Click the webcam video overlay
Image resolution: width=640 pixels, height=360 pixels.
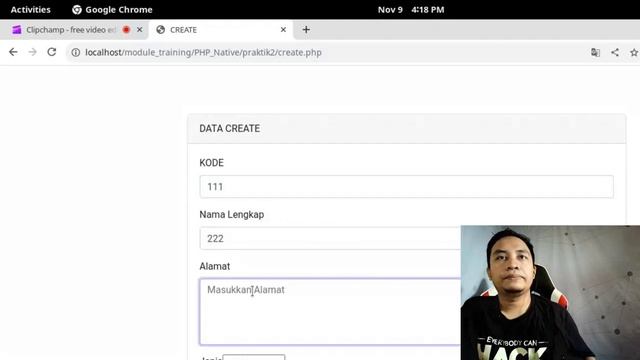[550, 293]
